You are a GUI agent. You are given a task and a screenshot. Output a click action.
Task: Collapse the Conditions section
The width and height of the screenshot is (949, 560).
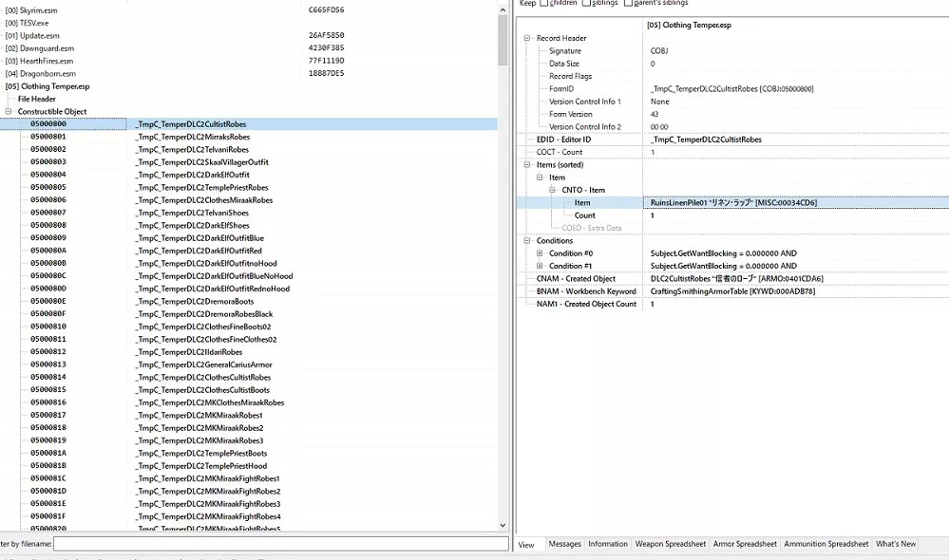[527, 241]
